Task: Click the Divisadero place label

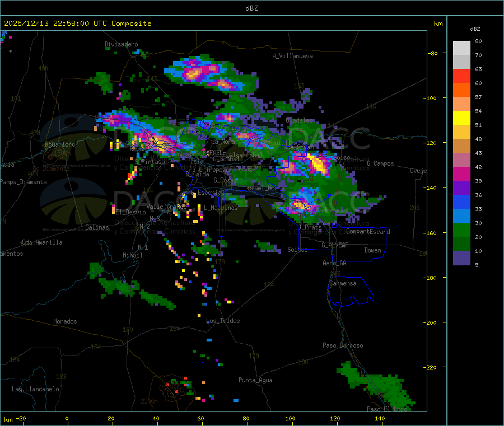Action: pos(121,44)
